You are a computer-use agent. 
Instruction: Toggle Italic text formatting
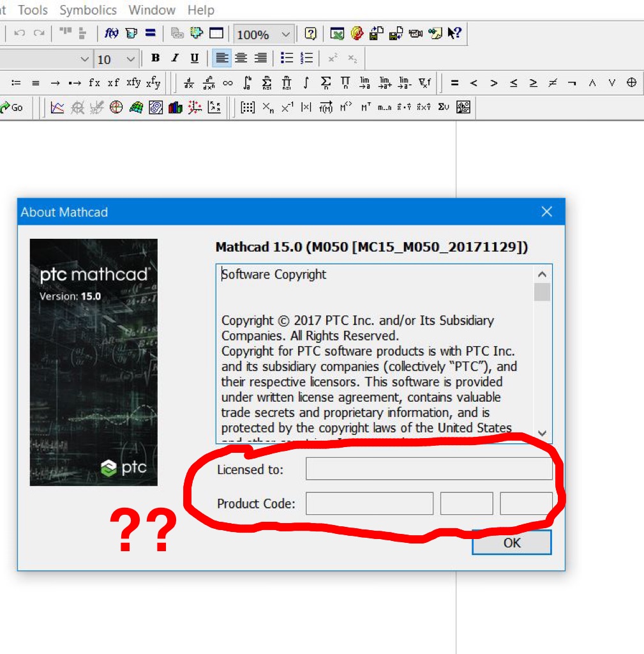point(175,58)
